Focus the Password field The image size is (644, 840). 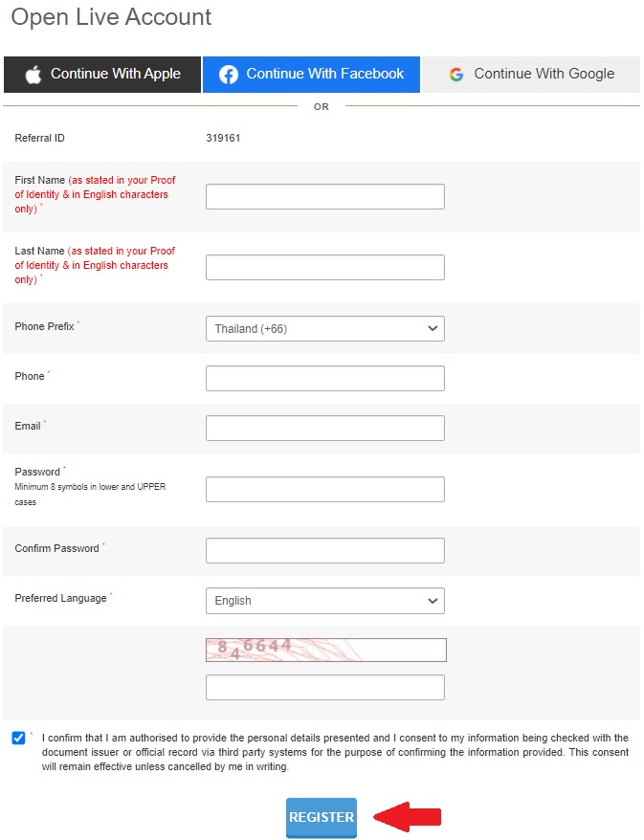click(x=325, y=489)
